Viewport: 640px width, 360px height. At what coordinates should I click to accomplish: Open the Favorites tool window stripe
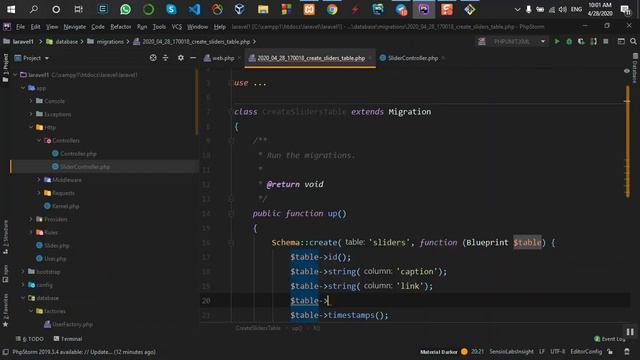point(5,310)
